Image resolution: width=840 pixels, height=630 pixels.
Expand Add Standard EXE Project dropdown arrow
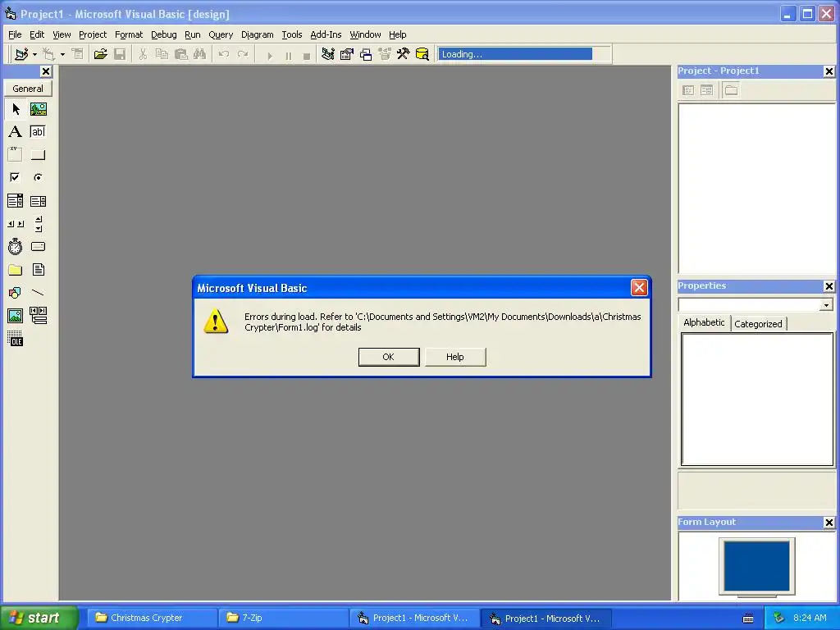[34, 54]
